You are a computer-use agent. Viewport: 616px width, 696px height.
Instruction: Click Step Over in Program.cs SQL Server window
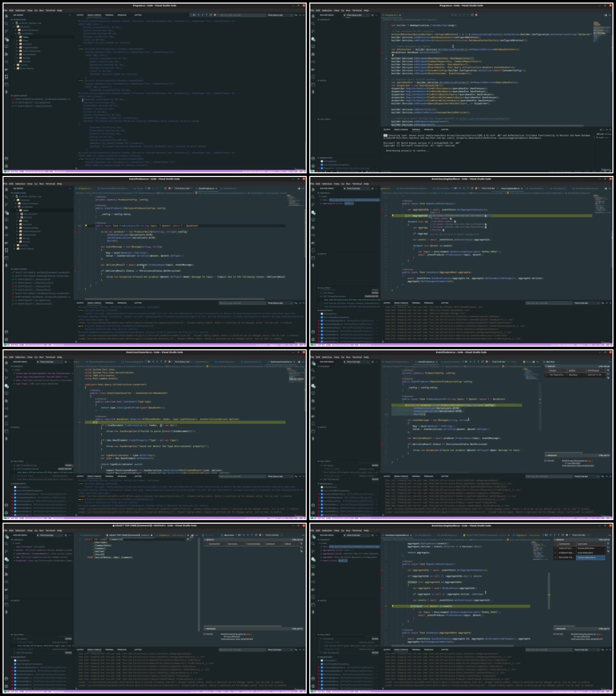coord(198,15)
